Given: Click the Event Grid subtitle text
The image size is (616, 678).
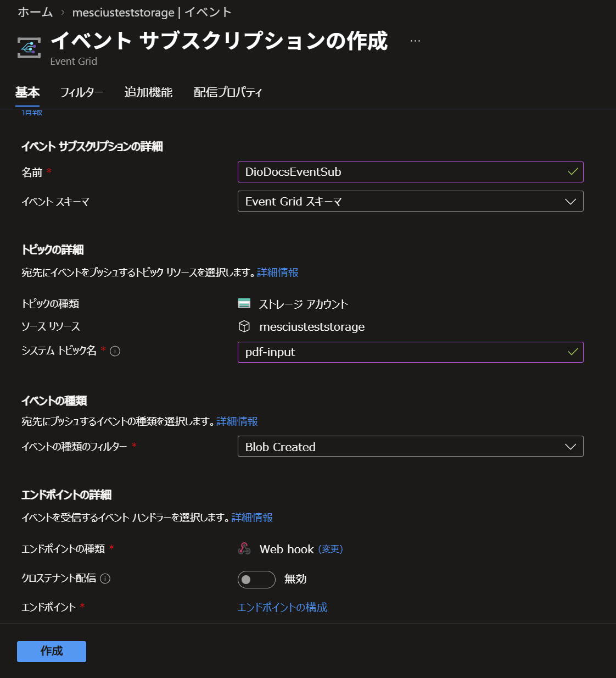Looking at the screenshot, I should [x=74, y=62].
